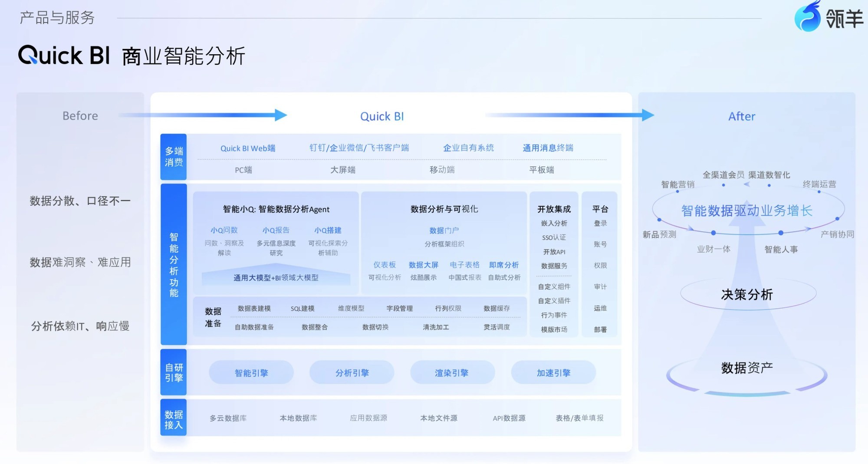The image size is (868, 464).
Task: Click the 决策分析 ellipse
Action: [x=747, y=294]
